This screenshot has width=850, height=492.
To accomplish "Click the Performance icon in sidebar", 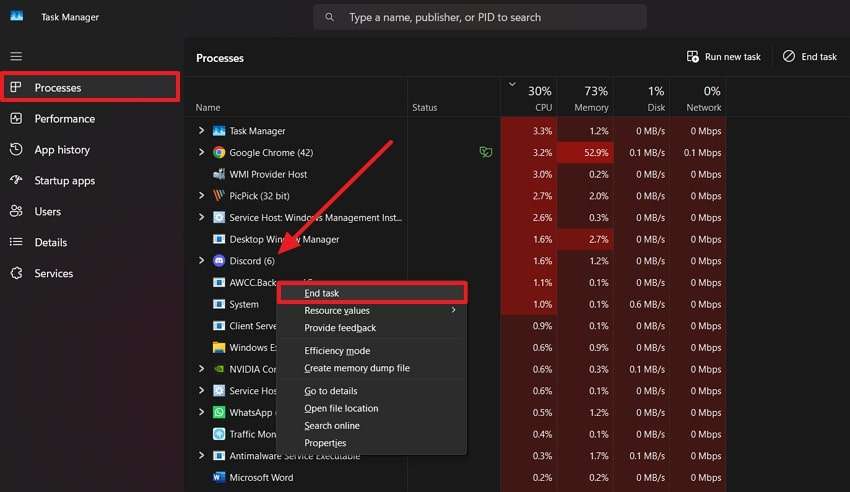I will pyautogui.click(x=16, y=118).
